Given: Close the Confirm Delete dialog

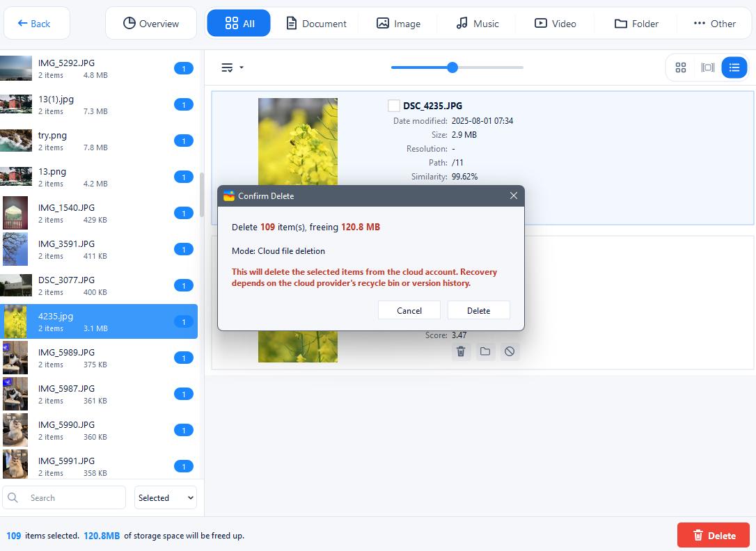Looking at the screenshot, I should coord(514,195).
